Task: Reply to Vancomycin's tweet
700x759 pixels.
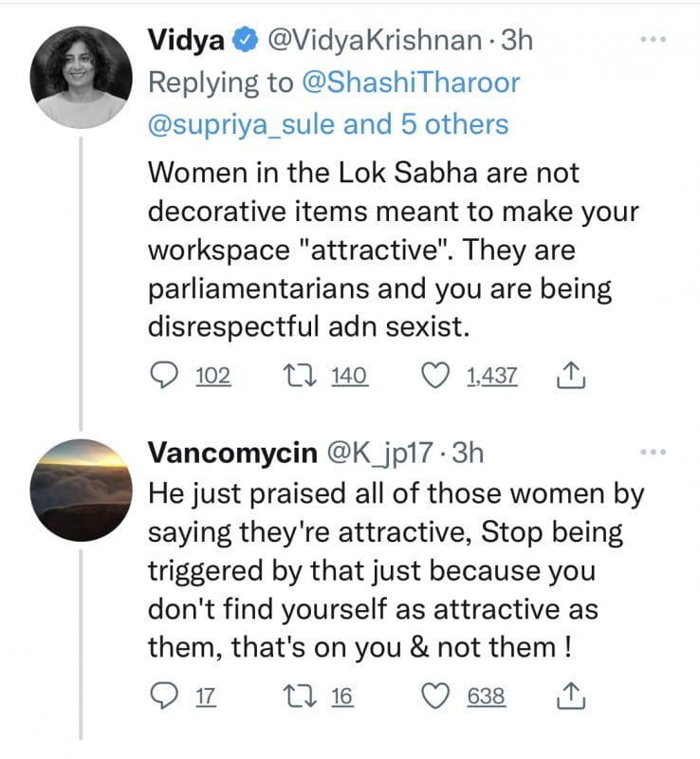Action: point(167,697)
